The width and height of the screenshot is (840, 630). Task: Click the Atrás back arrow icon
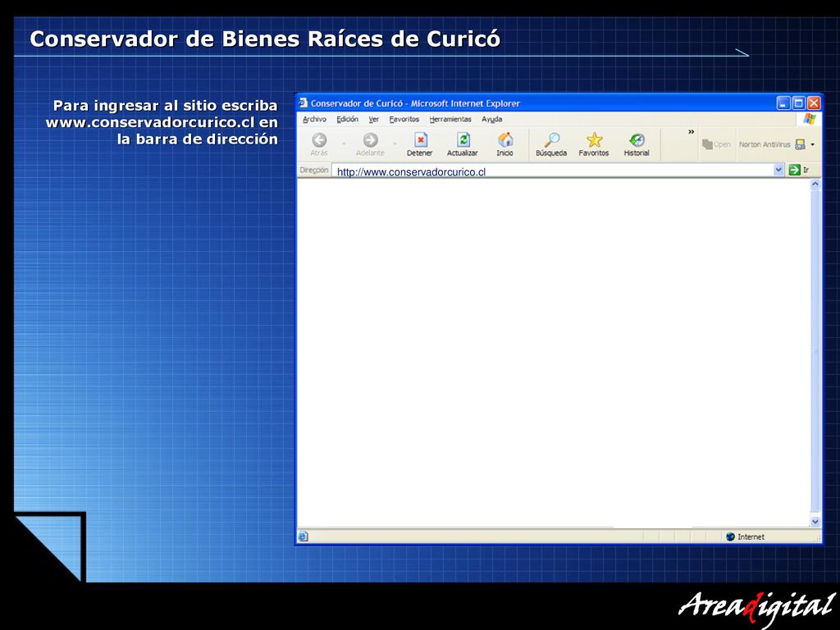click(x=319, y=140)
